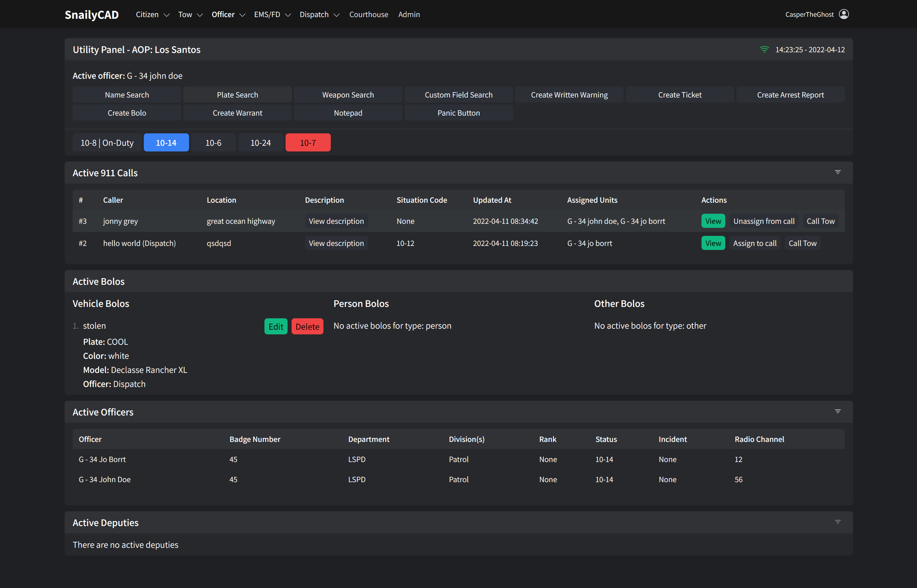The height and width of the screenshot is (588, 917).
Task: Open the filter icon on Active 911 Calls
Action: tap(838, 172)
